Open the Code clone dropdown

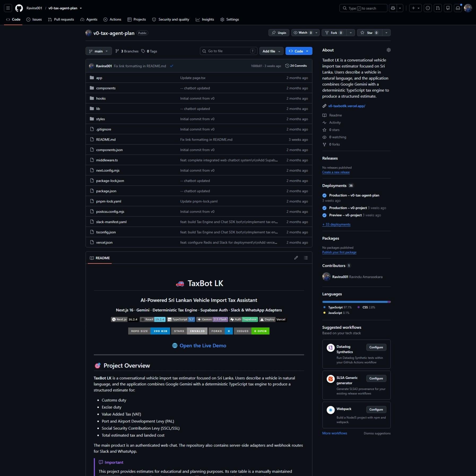coord(299,51)
